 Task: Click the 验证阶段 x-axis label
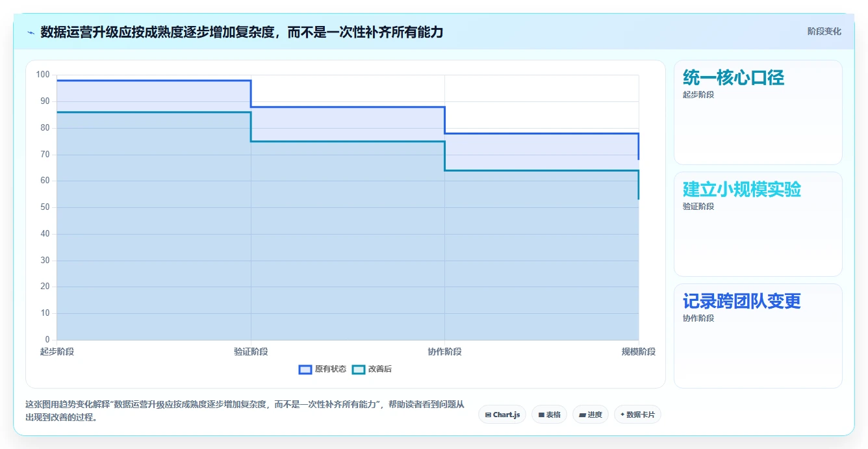[x=251, y=352]
